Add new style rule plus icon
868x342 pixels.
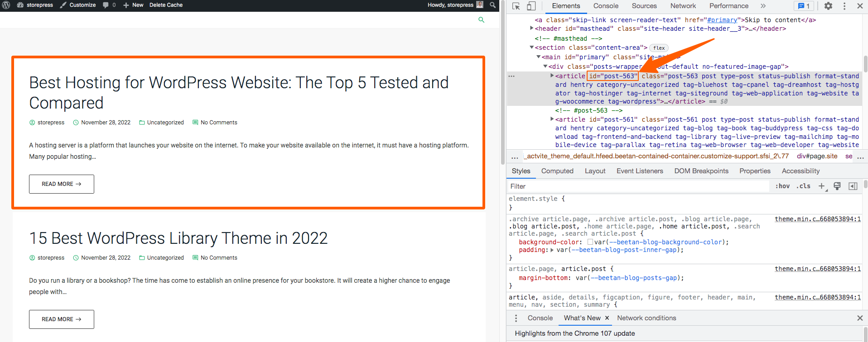coord(821,186)
